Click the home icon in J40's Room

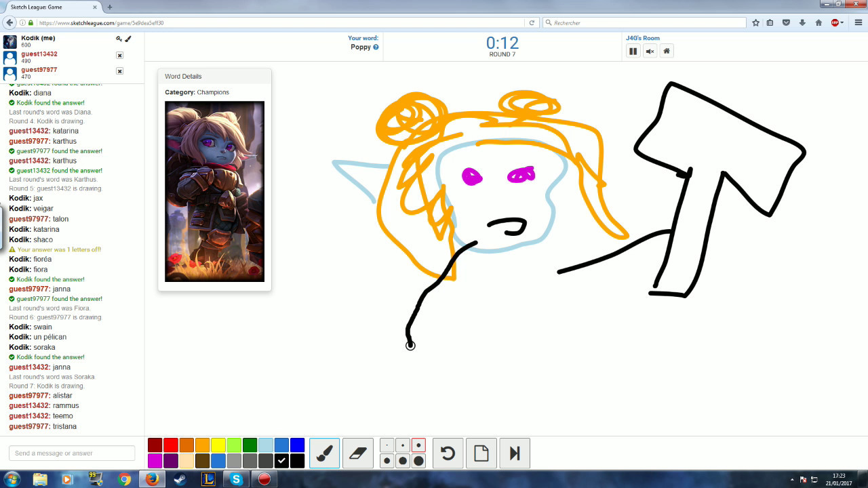tap(667, 51)
